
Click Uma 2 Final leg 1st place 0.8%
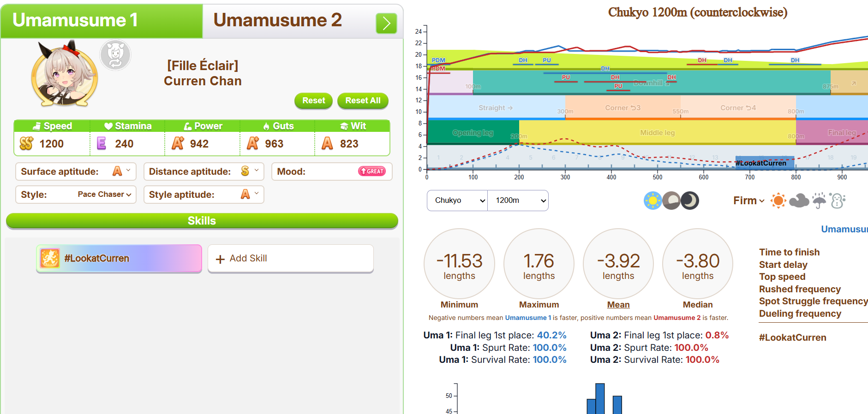tap(659, 335)
